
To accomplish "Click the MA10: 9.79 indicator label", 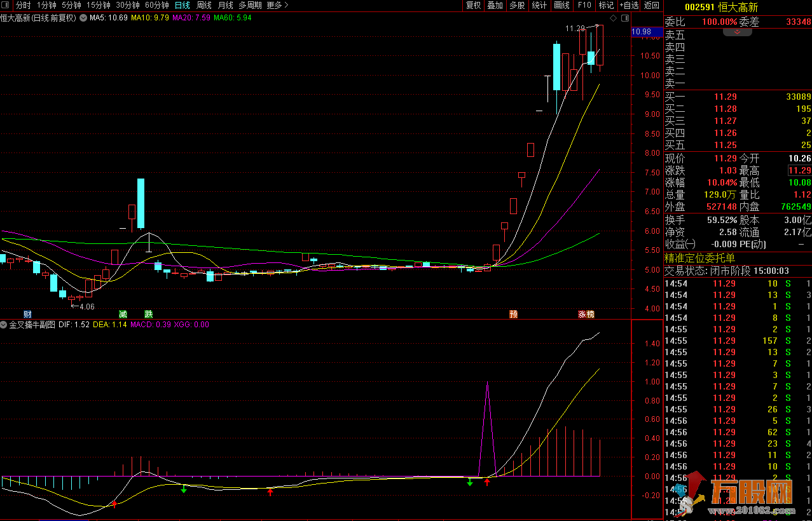I will click(x=150, y=18).
